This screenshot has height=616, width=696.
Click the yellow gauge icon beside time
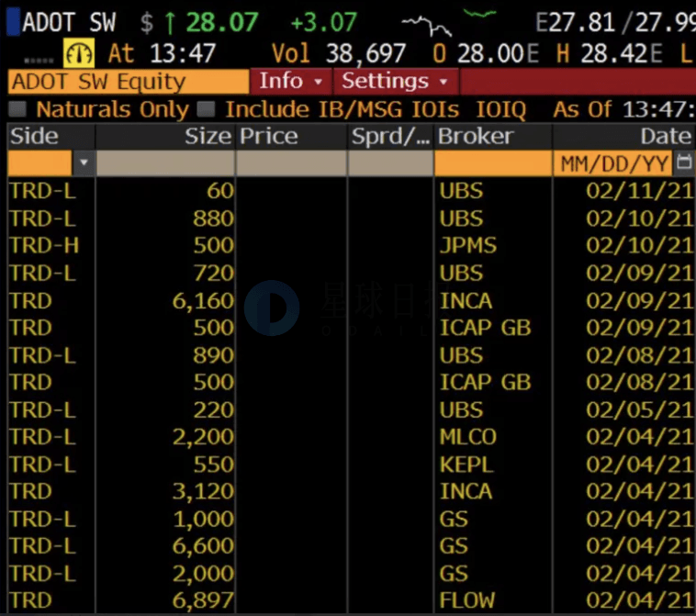pyautogui.click(x=79, y=53)
